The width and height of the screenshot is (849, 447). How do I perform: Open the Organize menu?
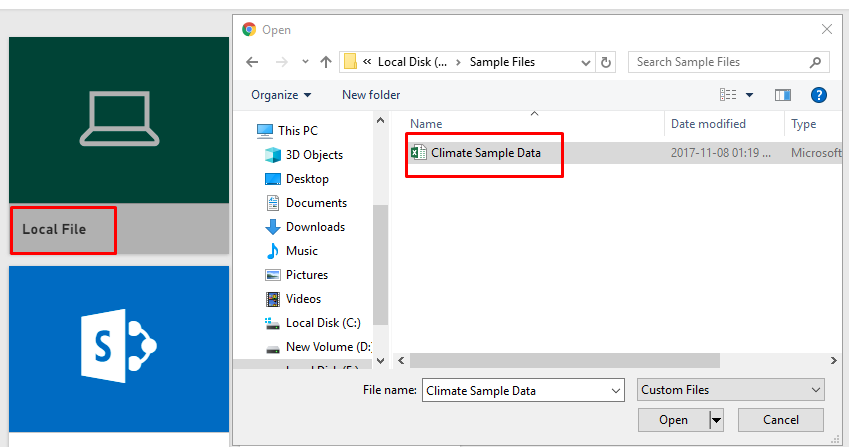[x=281, y=95]
